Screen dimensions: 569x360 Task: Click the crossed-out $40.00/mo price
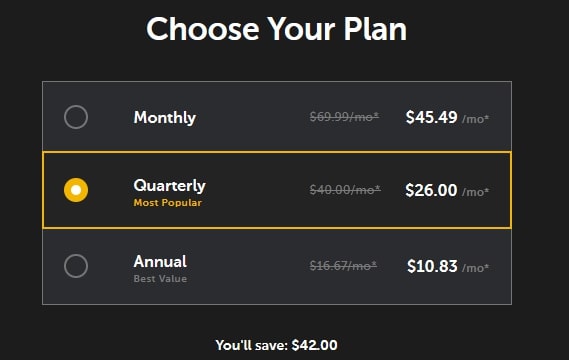pyautogui.click(x=345, y=190)
